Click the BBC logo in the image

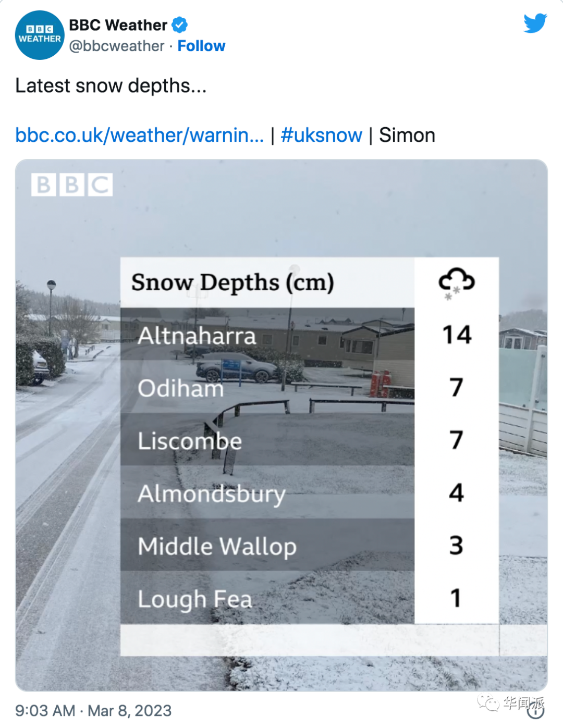(x=72, y=184)
